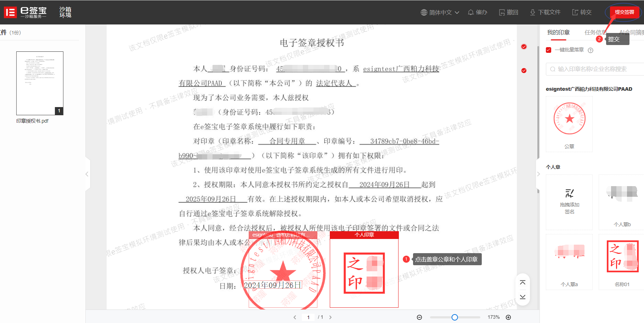Open the 印章授权书.pdf page thumbnail
This screenshot has width=644, height=323.
coord(40,83)
